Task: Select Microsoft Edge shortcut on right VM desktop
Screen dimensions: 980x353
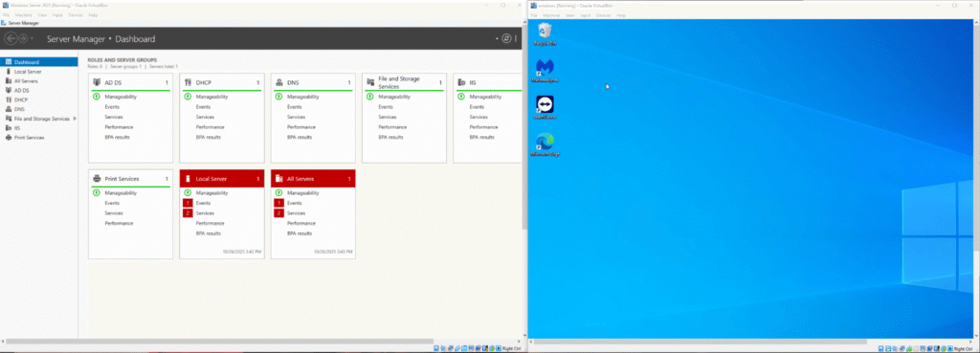Action: 545,144
